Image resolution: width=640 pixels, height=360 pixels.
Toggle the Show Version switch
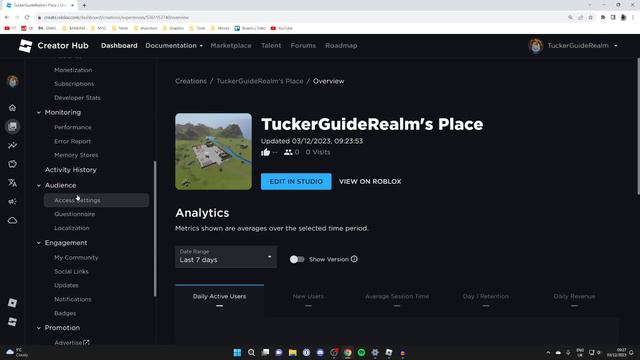pos(297,259)
